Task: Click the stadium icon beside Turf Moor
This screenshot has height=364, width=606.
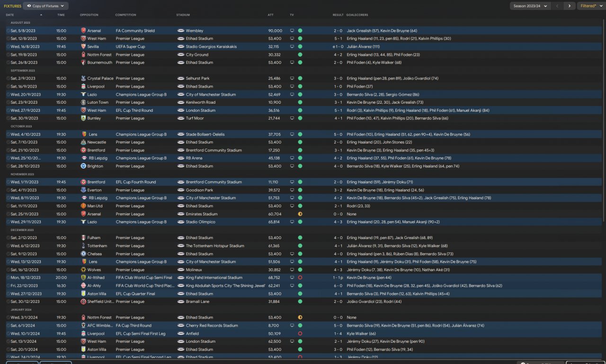Action: tap(181, 118)
